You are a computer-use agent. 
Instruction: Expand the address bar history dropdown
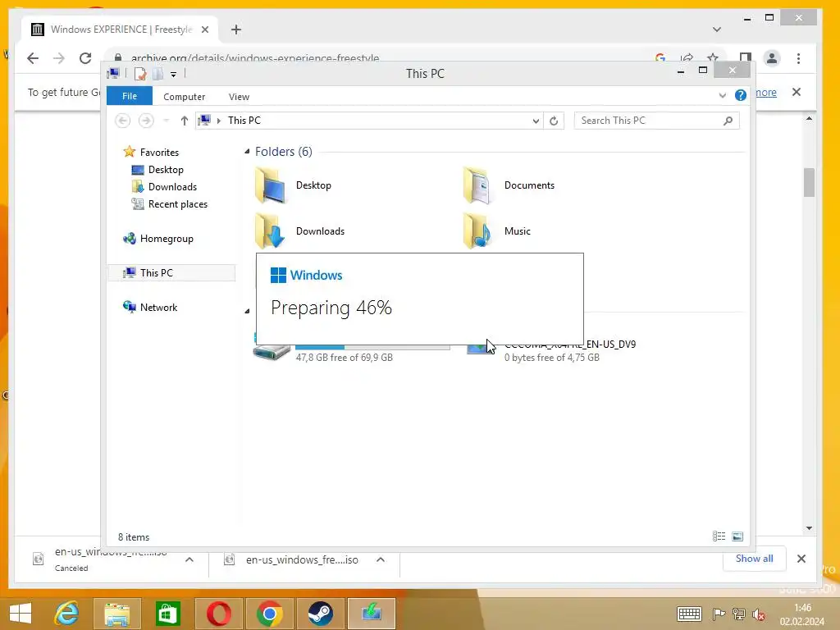536,121
